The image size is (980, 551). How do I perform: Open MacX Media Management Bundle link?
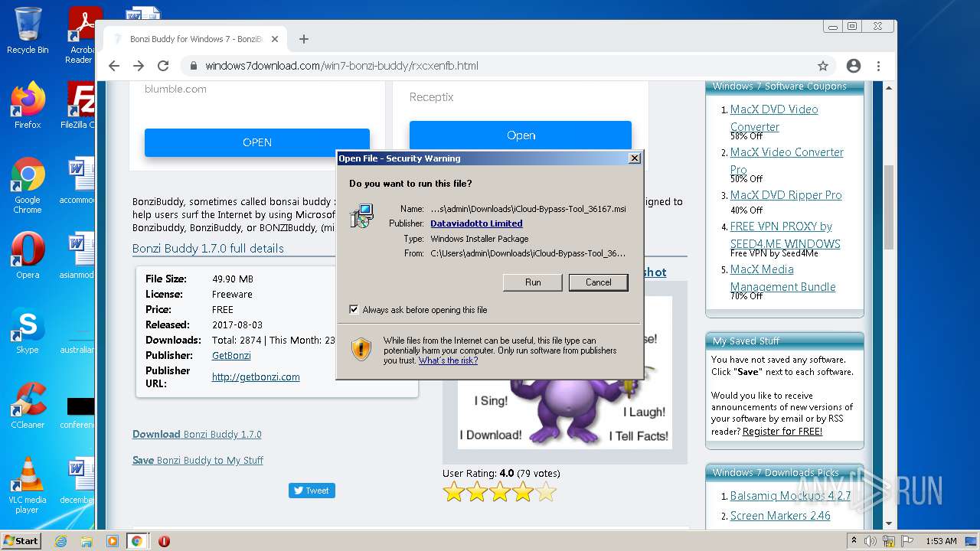(x=782, y=278)
